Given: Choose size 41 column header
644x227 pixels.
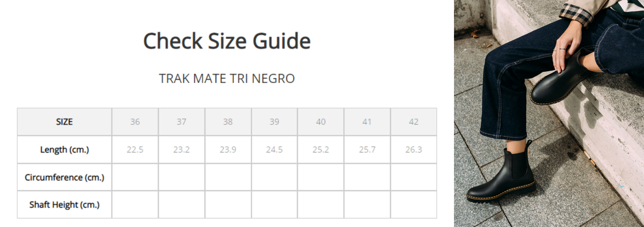Looking at the screenshot, I should click(x=367, y=122).
